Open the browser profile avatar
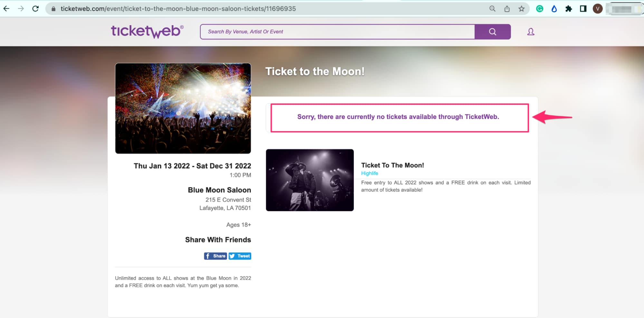The height and width of the screenshot is (318, 644). (x=597, y=9)
